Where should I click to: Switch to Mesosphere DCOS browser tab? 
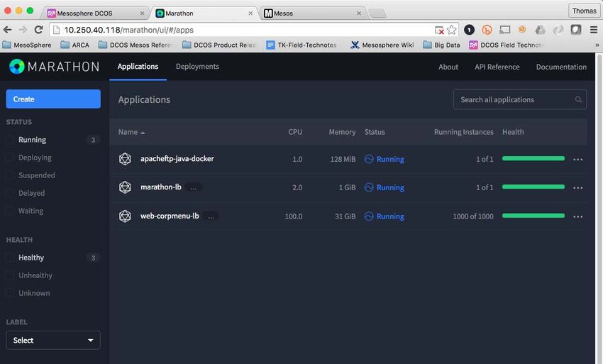(x=95, y=13)
